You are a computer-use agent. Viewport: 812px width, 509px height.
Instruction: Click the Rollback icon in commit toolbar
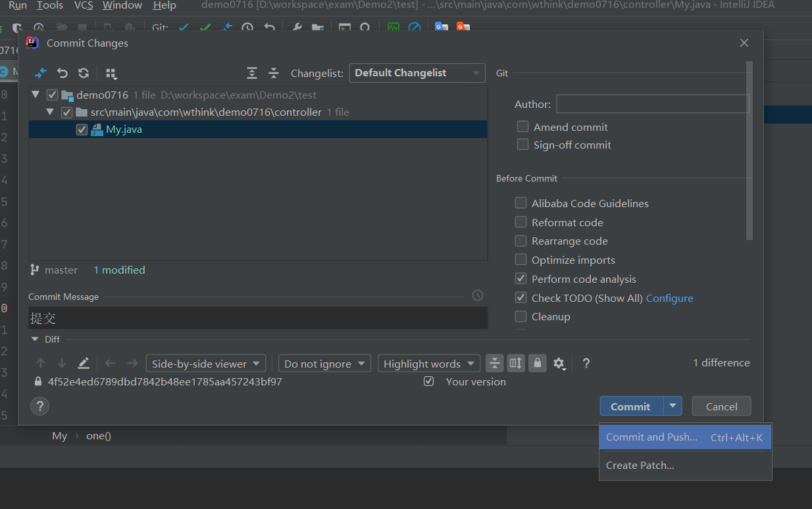tap(63, 73)
